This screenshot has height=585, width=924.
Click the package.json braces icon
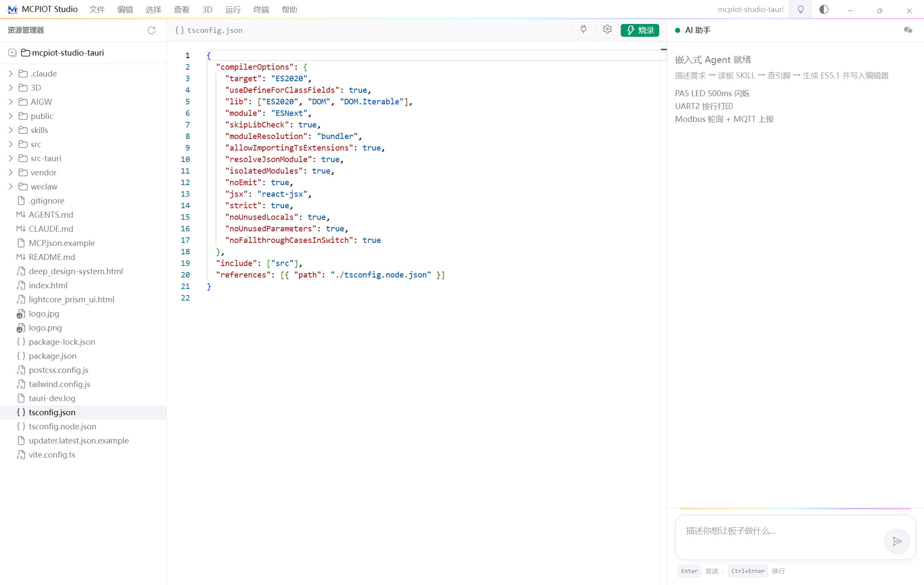pyautogui.click(x=21, y=356)
